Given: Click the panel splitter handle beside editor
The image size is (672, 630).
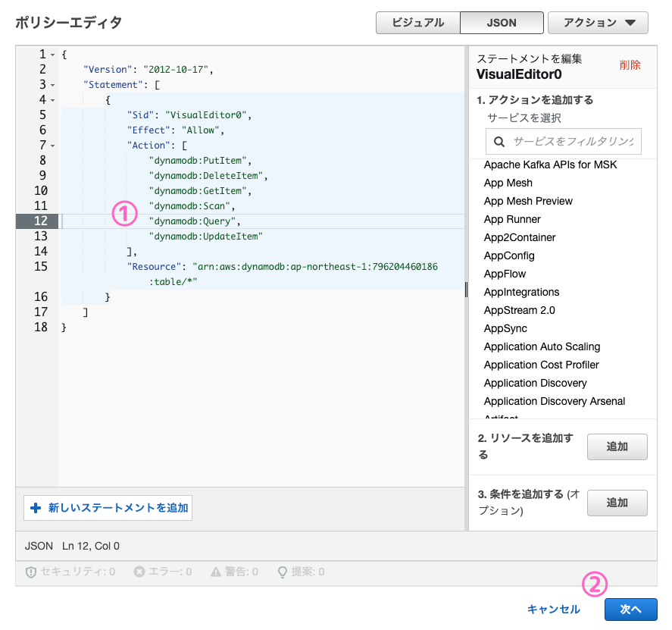Looking at the screenshot, I should pos(466,290).
